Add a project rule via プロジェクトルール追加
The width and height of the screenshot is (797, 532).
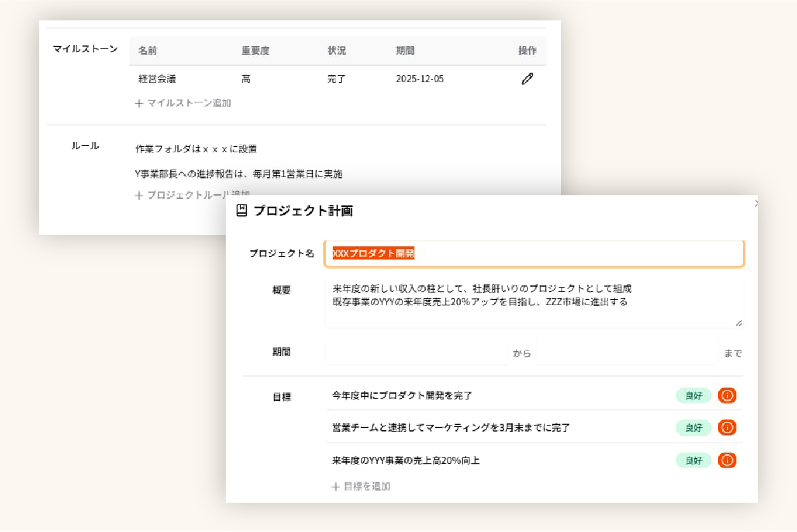click(193, 195)
